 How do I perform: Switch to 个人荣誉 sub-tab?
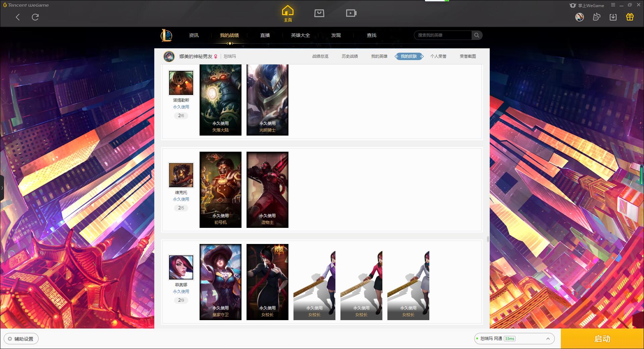(x=438, y=56)
